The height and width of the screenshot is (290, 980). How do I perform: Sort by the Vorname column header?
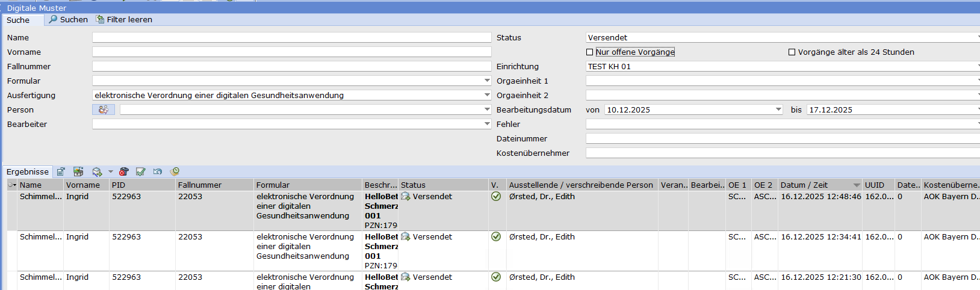pyautogui.click(x=86, y=185)
